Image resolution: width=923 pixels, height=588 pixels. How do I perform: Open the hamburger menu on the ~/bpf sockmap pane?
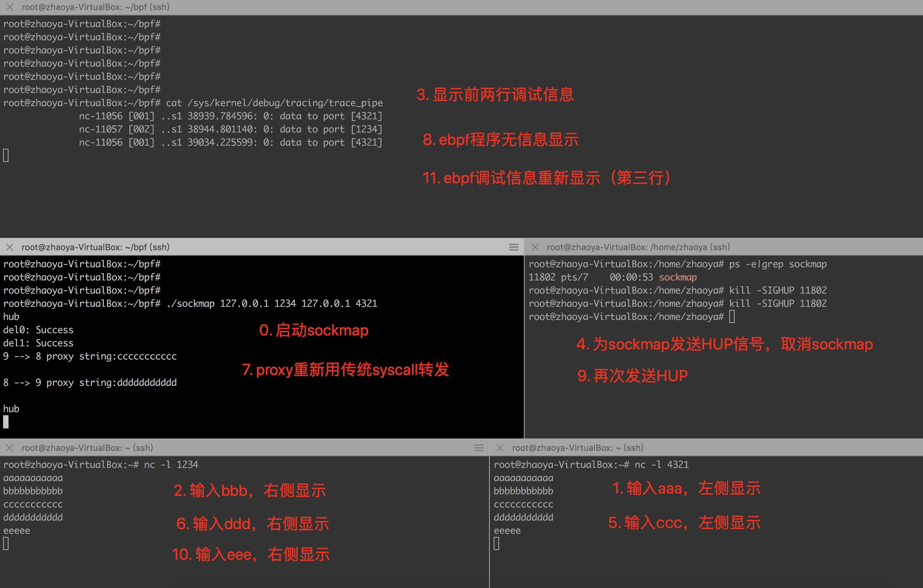point(513,247)
